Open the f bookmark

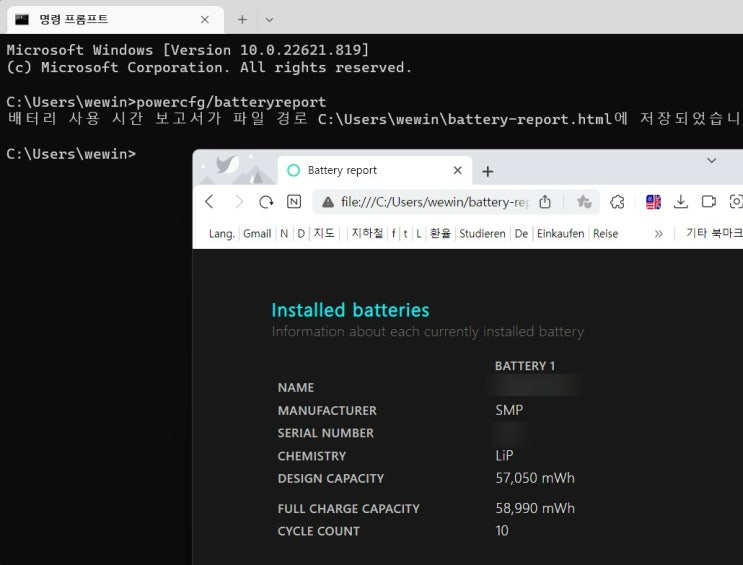coord(393,233)
